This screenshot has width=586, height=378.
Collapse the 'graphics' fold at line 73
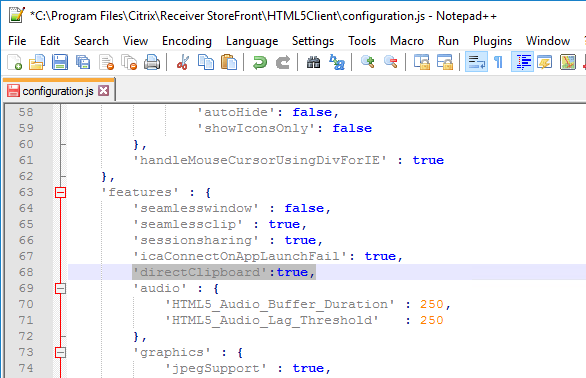click(61, 352)
